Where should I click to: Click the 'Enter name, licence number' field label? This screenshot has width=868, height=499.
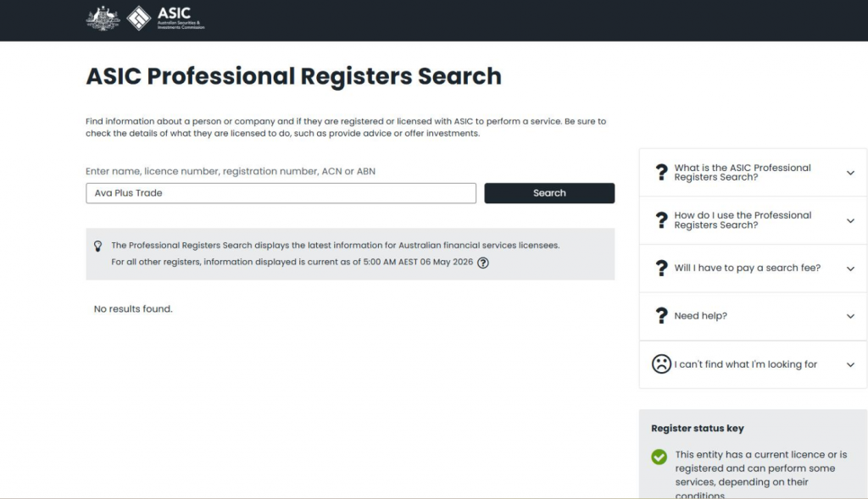231,171
